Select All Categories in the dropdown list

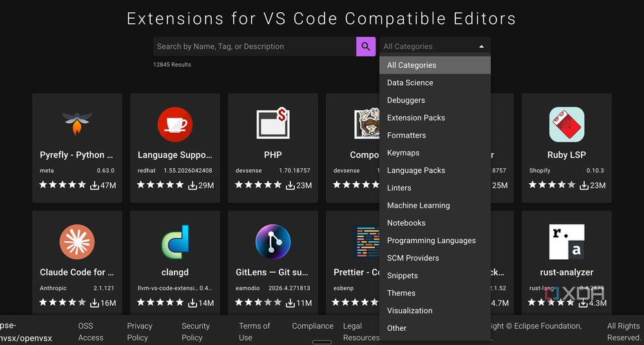[435, 65]
